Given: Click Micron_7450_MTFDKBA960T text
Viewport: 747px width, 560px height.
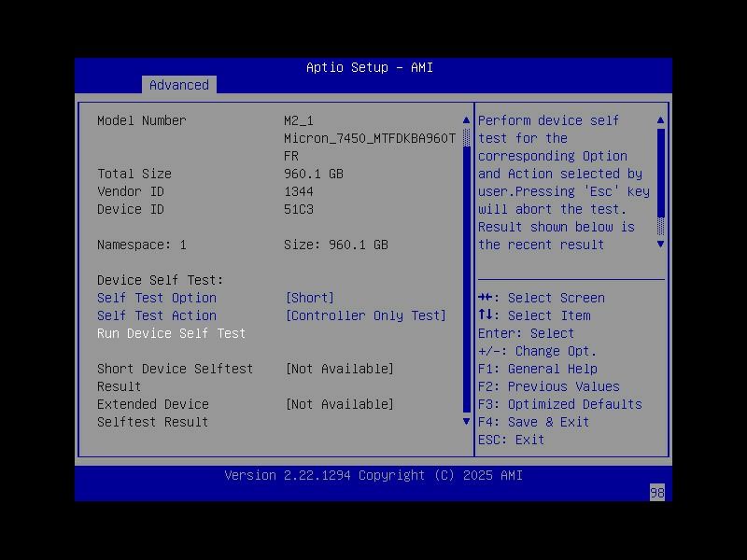Looking at the screenshot, I should (370, 138).
